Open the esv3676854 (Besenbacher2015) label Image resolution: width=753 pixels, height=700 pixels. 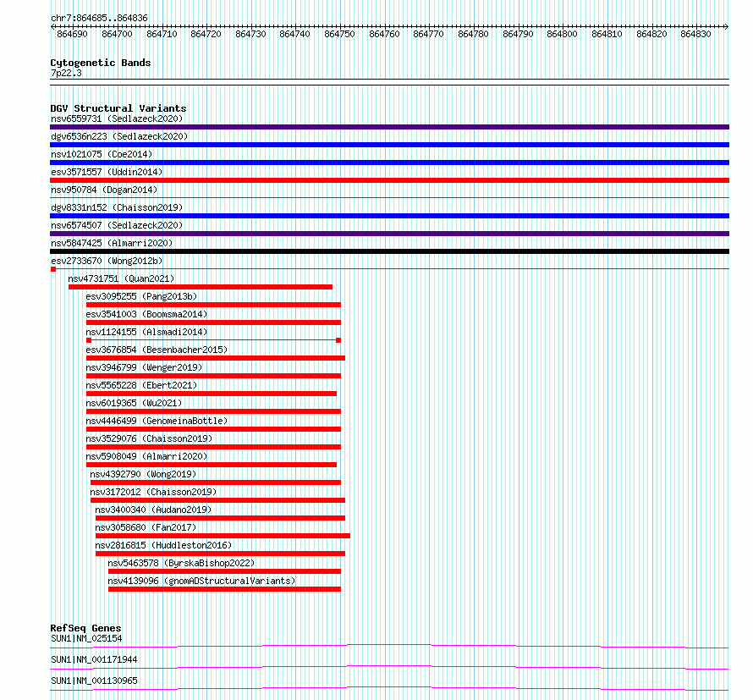[x=157, y=350]
